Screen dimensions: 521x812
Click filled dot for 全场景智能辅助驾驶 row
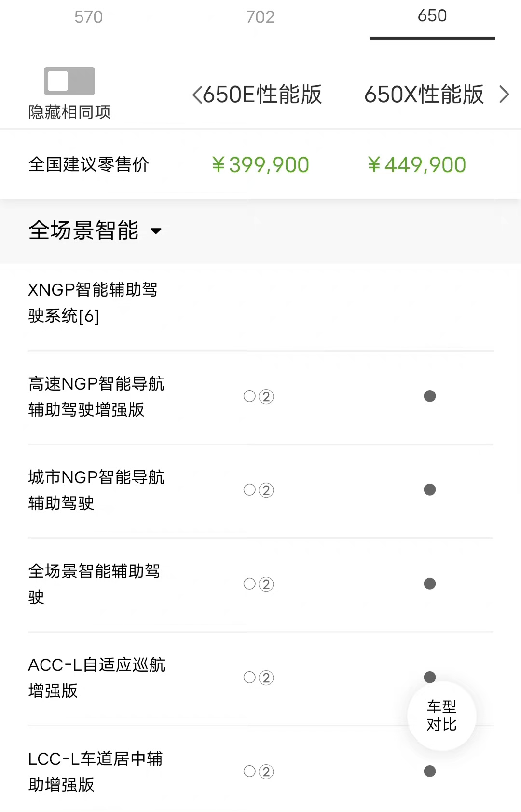[429, 584]
